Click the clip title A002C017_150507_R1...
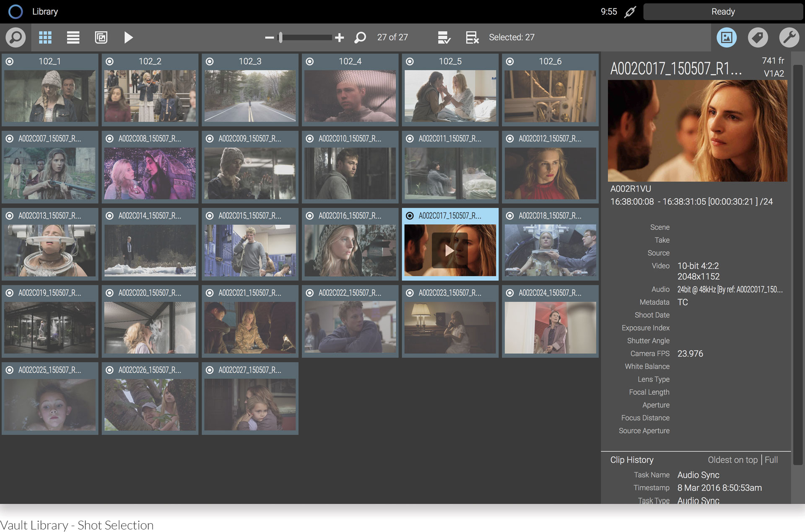The image size is (805, 532). 676,68
